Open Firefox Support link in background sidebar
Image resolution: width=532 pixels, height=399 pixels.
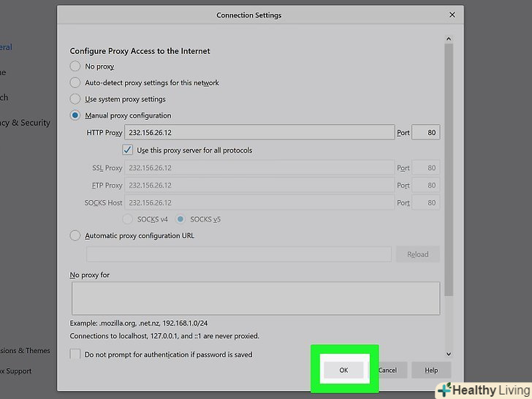coord(15,371)
